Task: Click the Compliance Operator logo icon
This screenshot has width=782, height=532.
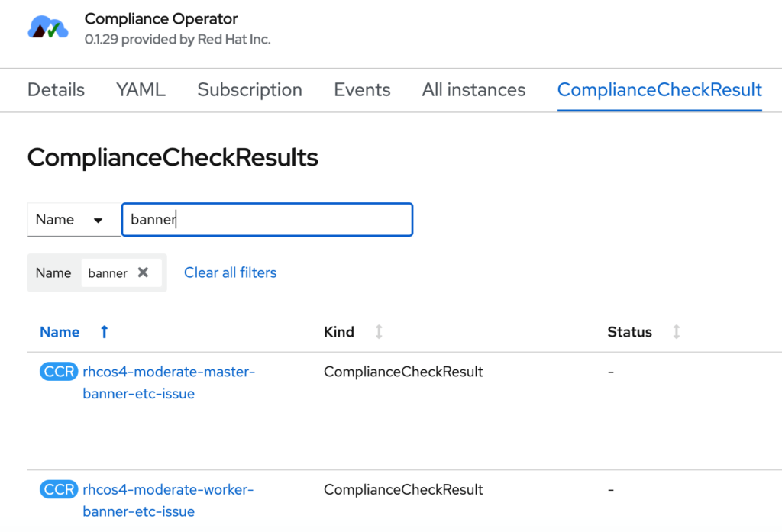Action: [x=48, y=28]
